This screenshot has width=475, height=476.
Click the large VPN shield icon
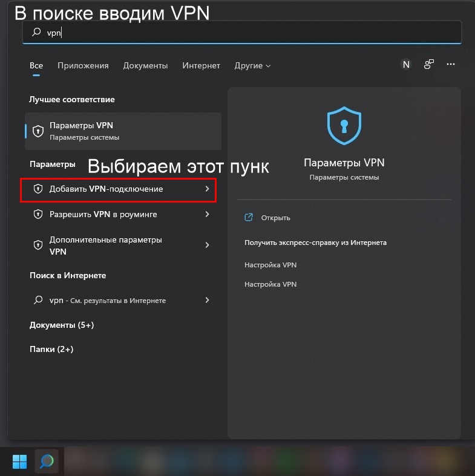(x=344, y=126)
